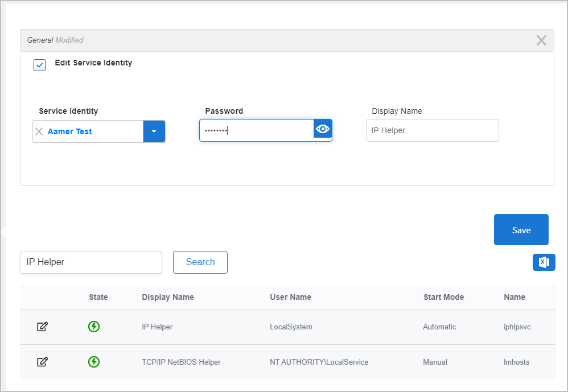Open Service Identity dropdown arrow
The image size is (568, 392).
[x=154, y=131]
